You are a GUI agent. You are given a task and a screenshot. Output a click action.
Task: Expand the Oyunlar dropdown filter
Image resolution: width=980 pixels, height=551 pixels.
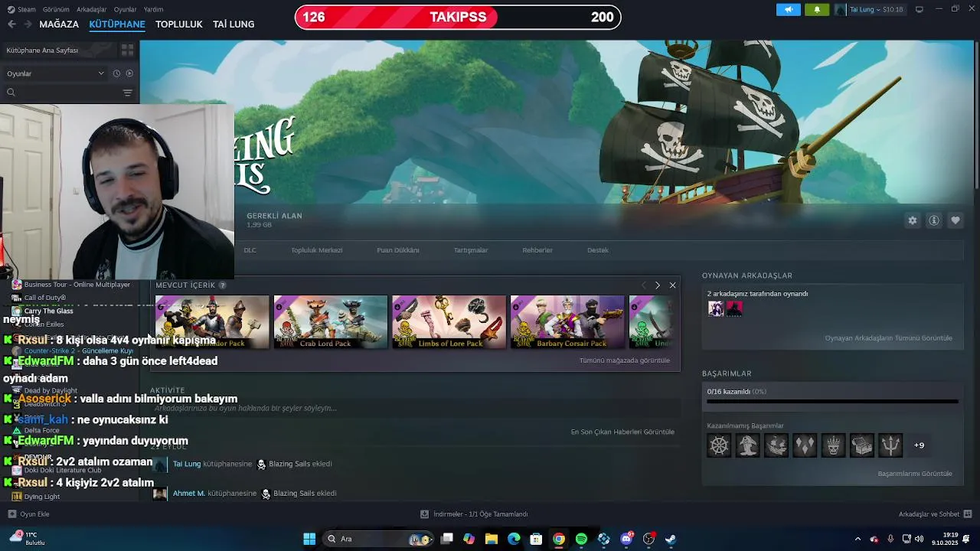coord(55,73)
